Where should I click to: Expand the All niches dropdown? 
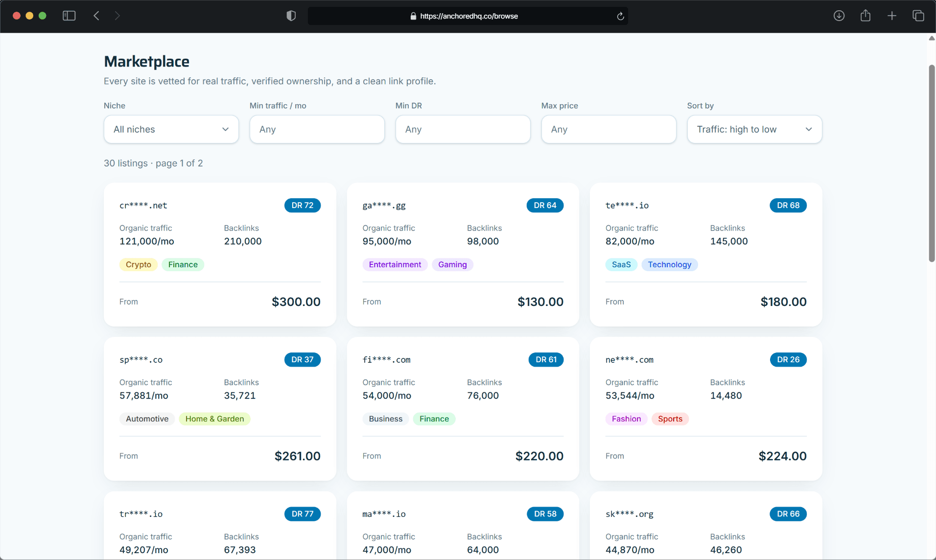[x=171, y=129]
